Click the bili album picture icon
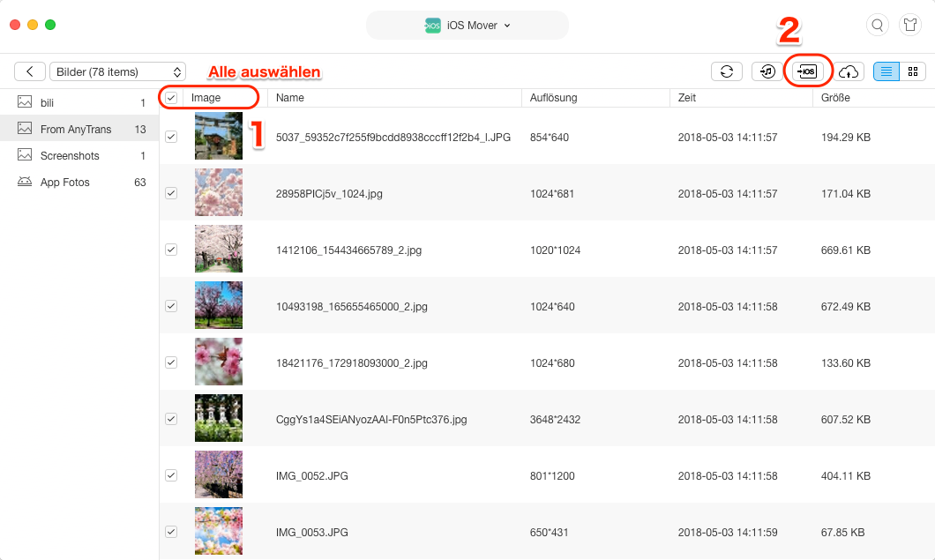Screen dimensions: 935x560 tap(25, 102)
